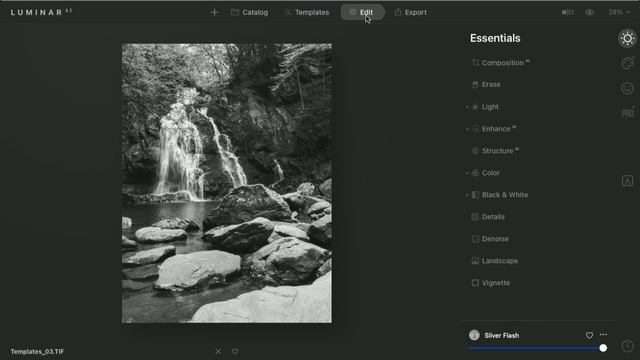
Task: Click the plus add-photos icon
Action: click(x=214, y=12)
